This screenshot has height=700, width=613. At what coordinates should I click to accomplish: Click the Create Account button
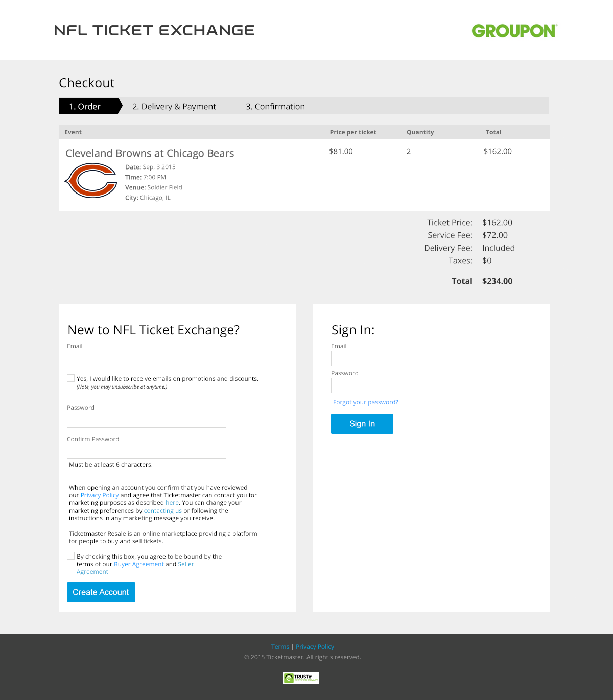pos(101,592)
